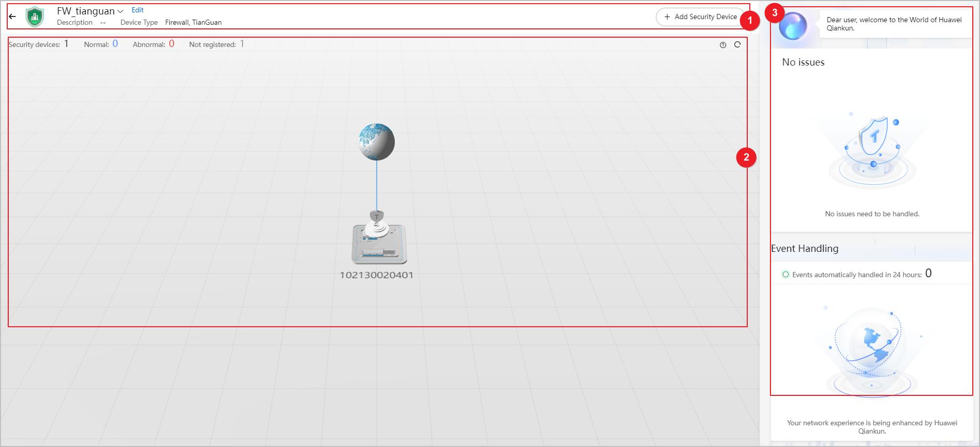
Task: Click the Description field value
Action: [103, 22]
